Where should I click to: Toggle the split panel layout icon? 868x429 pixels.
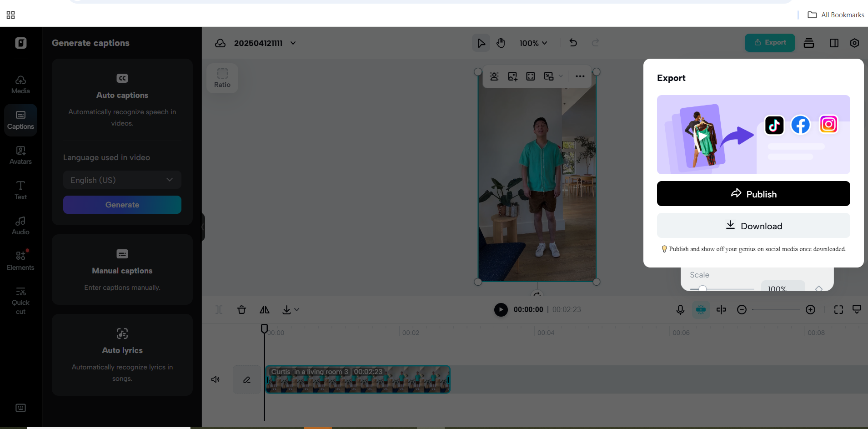pos(834,43)
